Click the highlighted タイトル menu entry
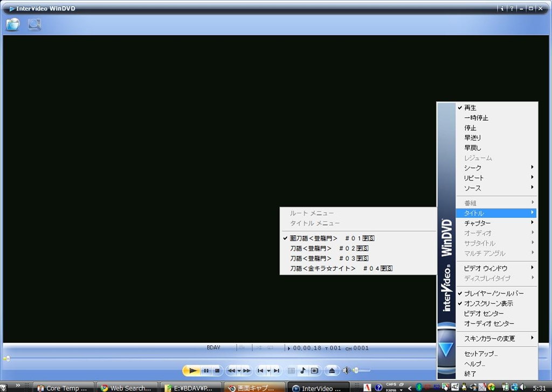Viewport: 552px width, 392px height. coord(496,213)
